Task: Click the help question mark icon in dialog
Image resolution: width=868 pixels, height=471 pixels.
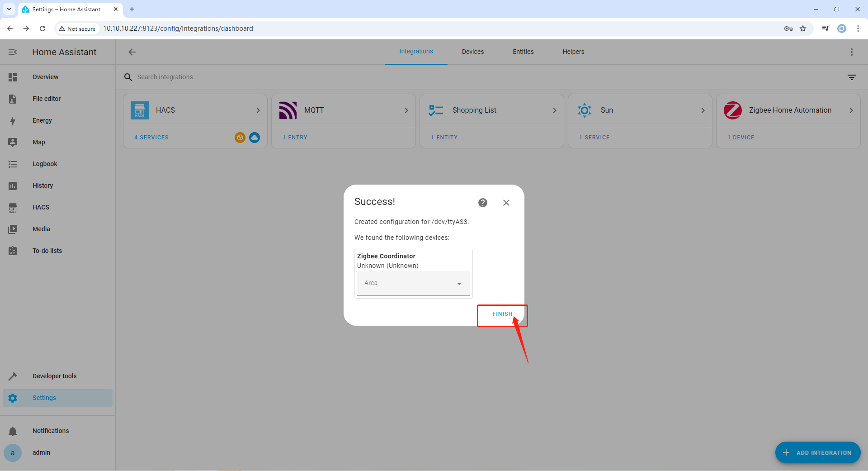Action: tap(483, 203)
